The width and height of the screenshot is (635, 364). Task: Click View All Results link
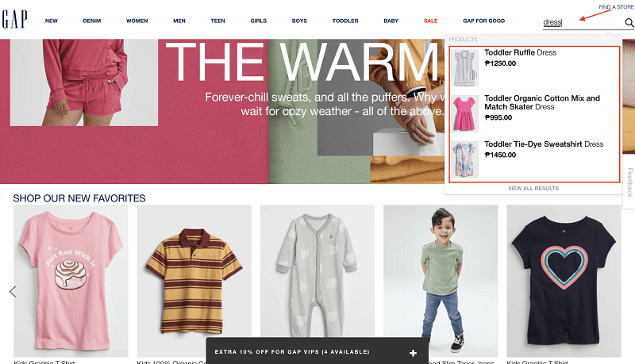[x=533, y=189]
